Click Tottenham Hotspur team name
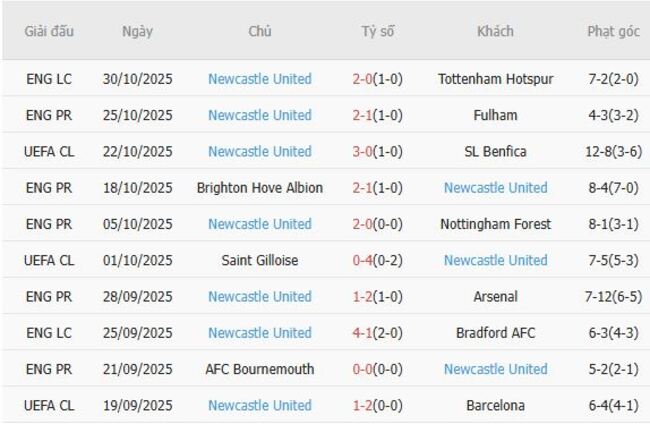650x424 pixels. pos(495,79)
